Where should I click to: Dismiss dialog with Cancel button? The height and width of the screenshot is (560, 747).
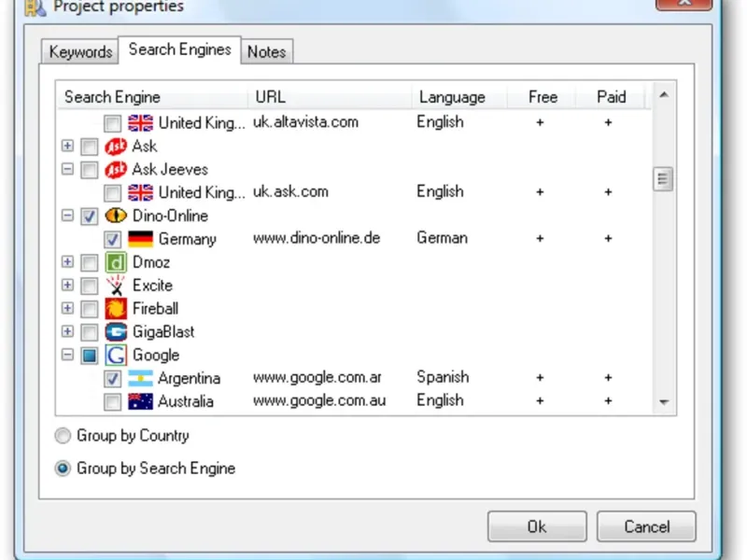click(x=646, y=526)
